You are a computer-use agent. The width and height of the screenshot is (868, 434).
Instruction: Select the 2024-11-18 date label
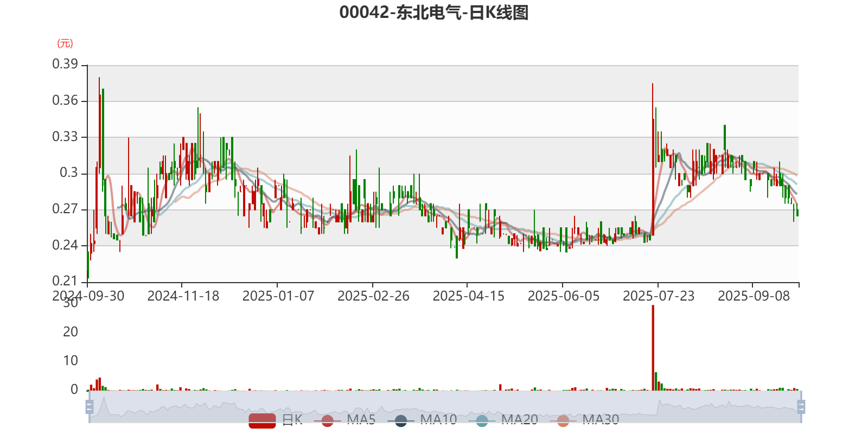coord(183,296)
